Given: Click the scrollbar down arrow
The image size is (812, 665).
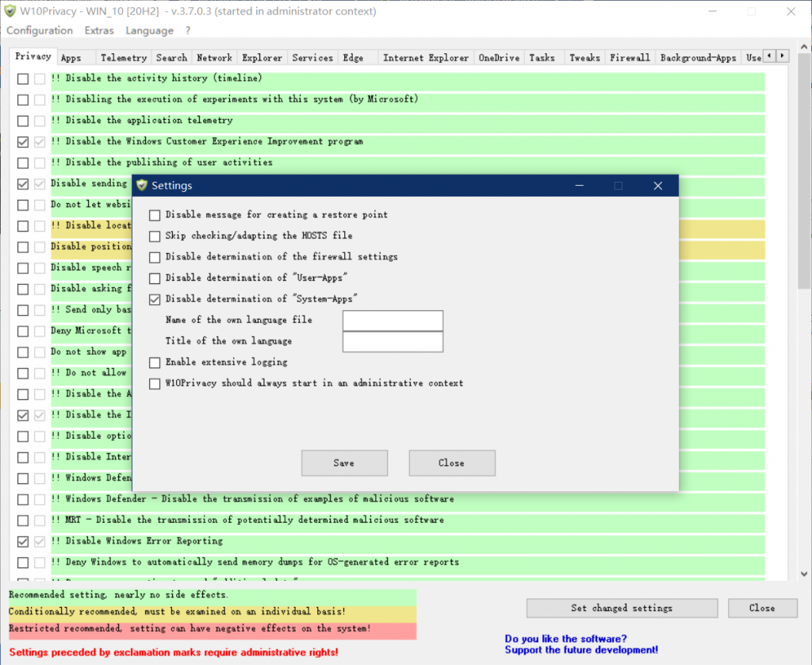Looking at the screenshot, I should click(804, 574).
